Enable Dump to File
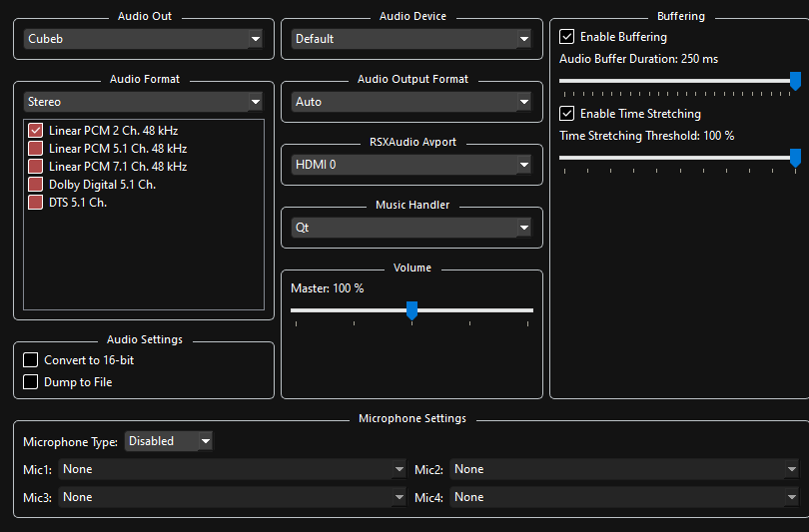809x532 pixels. pos(30,382)
